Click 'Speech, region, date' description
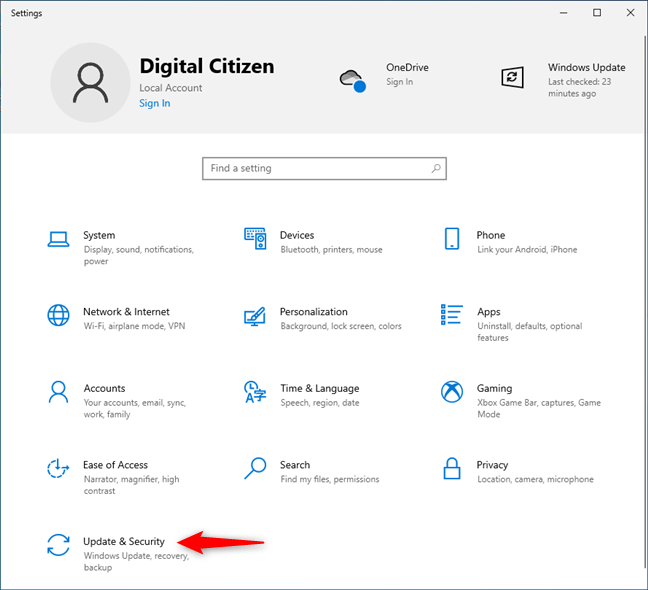The image size is (648, 590). click(x=319, y=402)
